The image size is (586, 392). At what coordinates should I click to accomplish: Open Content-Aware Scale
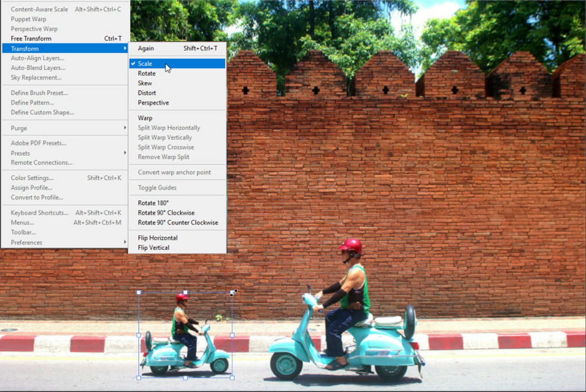coord(39,9)
